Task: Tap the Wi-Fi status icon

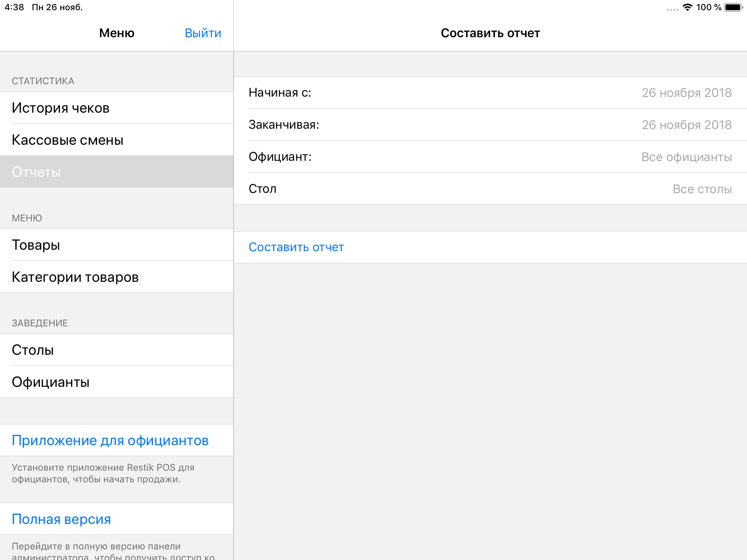Action: coord(687,7)
